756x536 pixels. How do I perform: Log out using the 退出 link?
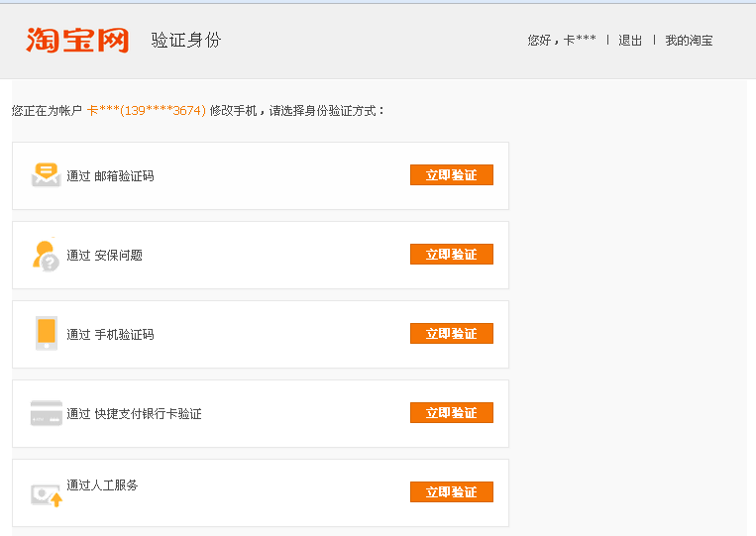pos(630,41)
